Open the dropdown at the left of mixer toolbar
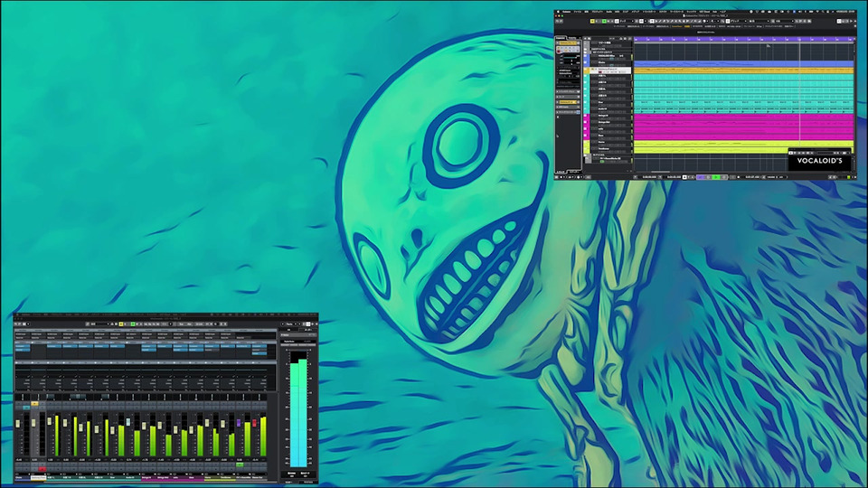Viewport: 868px width, 488px height. tap(26, 324)
